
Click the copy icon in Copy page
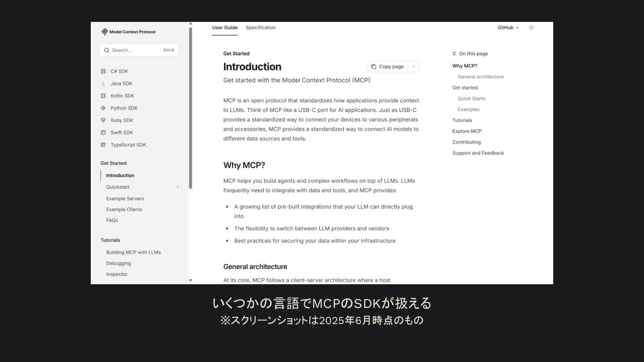click(373, 67)
